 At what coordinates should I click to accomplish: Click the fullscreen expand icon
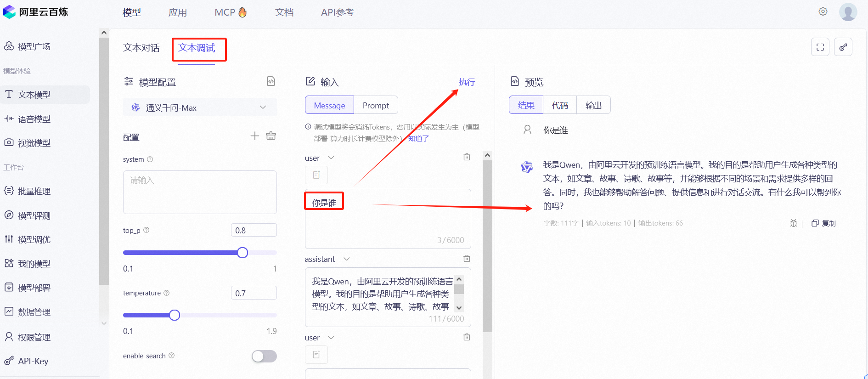[820, 47]
